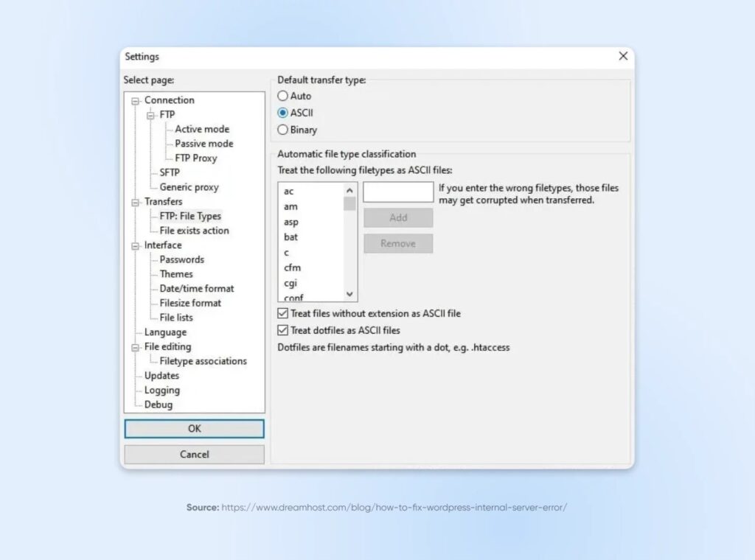Viewport: 755px width, 560px height.
Task: Focus the new filetype input field
Action: click(x=398, y=192)
